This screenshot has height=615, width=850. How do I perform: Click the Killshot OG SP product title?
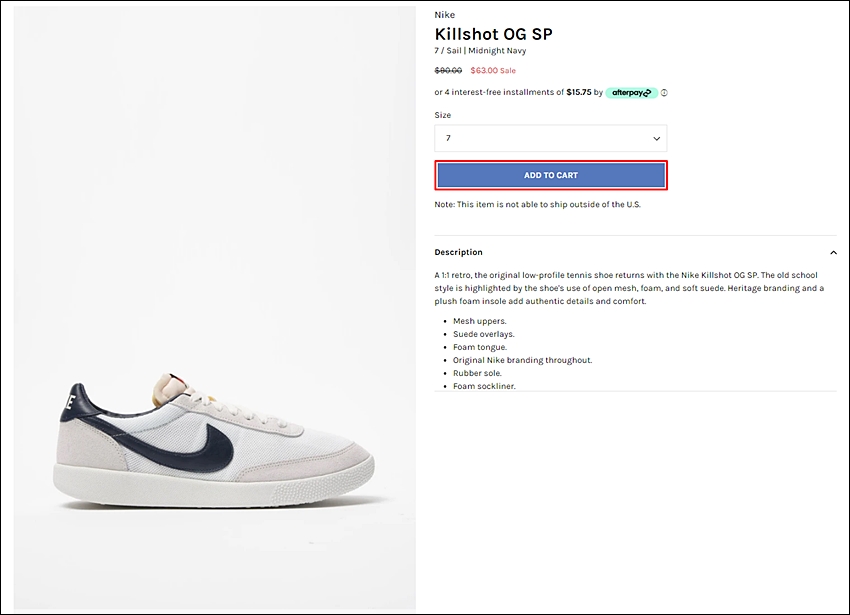(493, 34)
